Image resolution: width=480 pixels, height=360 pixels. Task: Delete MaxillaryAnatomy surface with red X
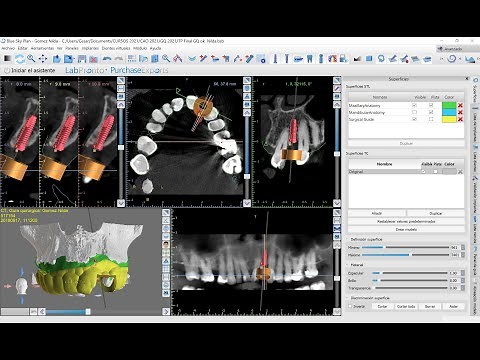tap(460, 105)
